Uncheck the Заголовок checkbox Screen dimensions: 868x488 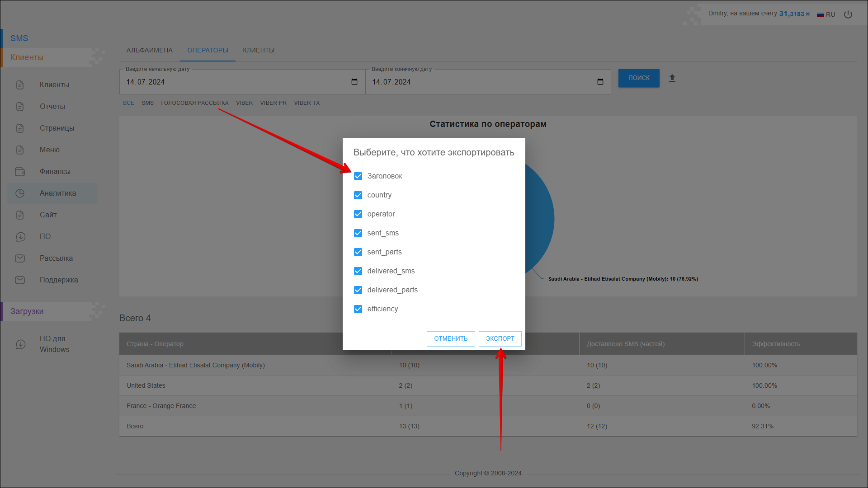(358, 176)
